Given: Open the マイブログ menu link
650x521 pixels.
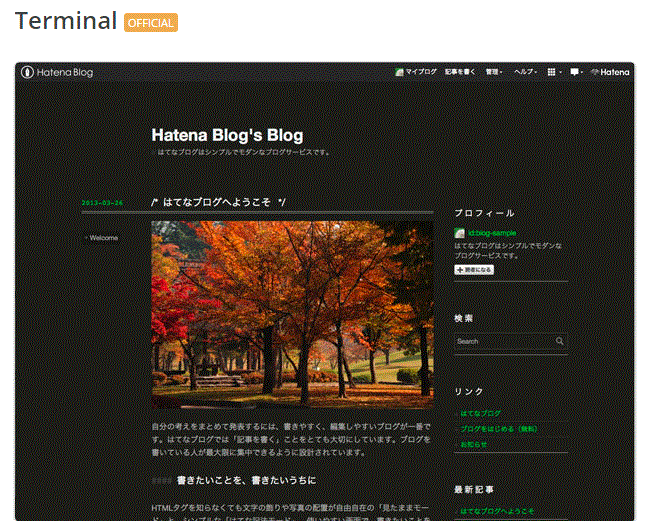Looking at the screenshot, I should tap(416, 72).
